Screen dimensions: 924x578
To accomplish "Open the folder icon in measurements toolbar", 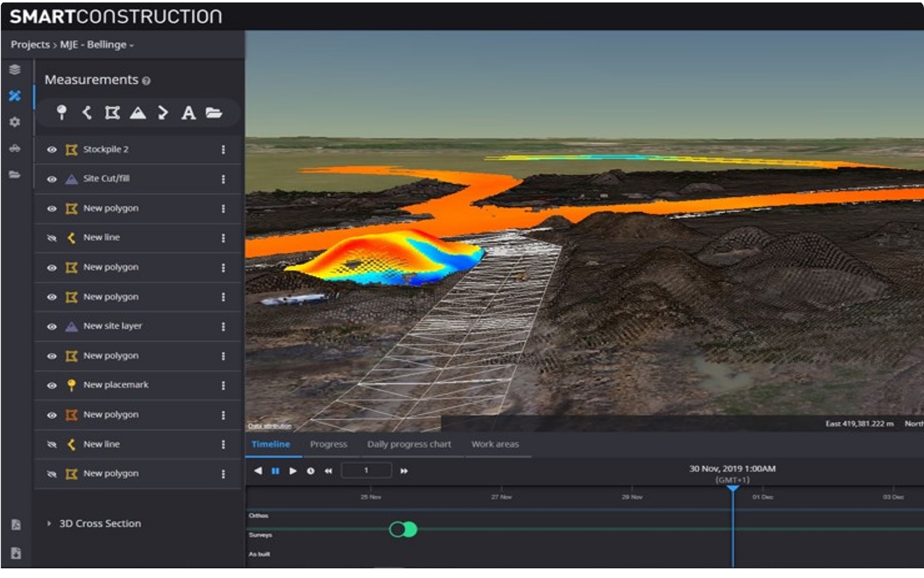I will pyautogui.click(x=214, y=113).
